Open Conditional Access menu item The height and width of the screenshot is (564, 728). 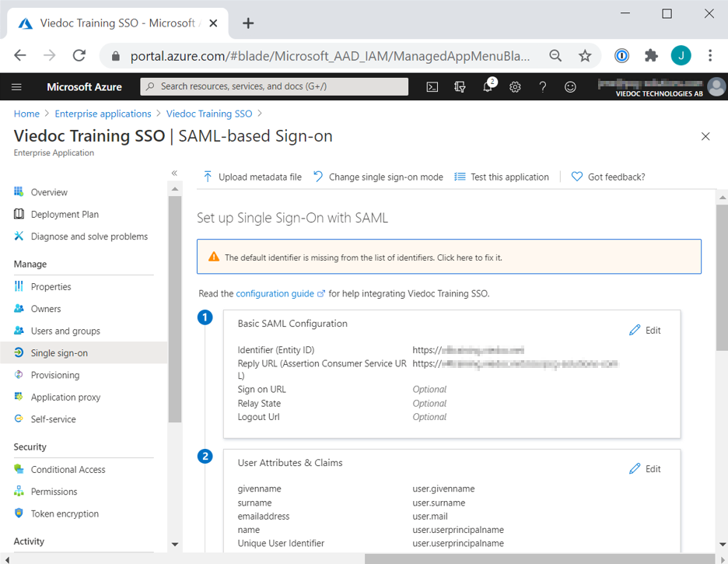(x=68, y=470)
